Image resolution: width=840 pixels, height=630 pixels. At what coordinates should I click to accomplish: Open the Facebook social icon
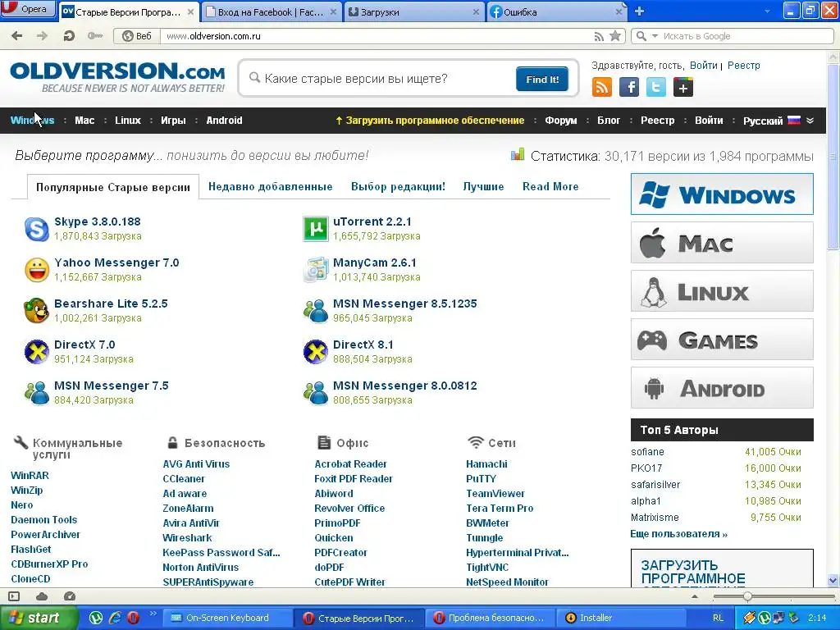coord(629,87)
